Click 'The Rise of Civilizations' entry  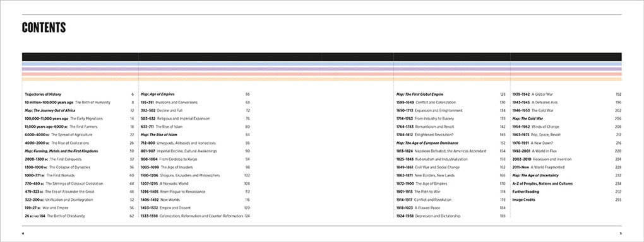70,143
